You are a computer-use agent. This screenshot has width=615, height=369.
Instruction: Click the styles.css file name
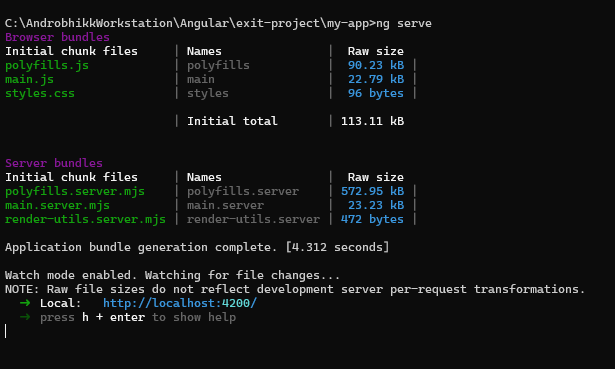pos(40,93)
